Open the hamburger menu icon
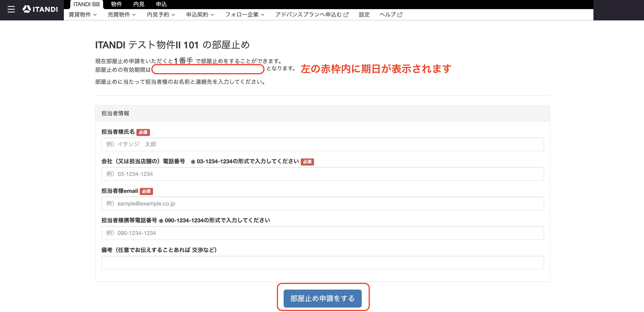 point(11,10)
